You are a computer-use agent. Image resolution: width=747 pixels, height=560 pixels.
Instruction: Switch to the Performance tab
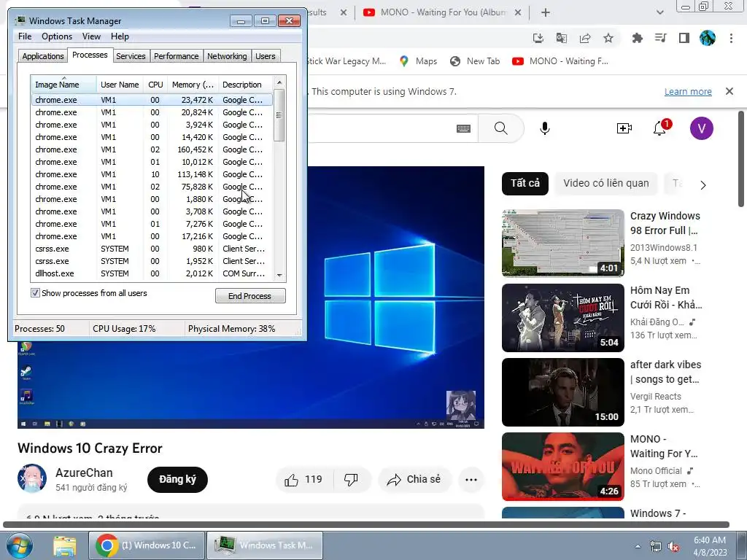(x=177, y=56)
